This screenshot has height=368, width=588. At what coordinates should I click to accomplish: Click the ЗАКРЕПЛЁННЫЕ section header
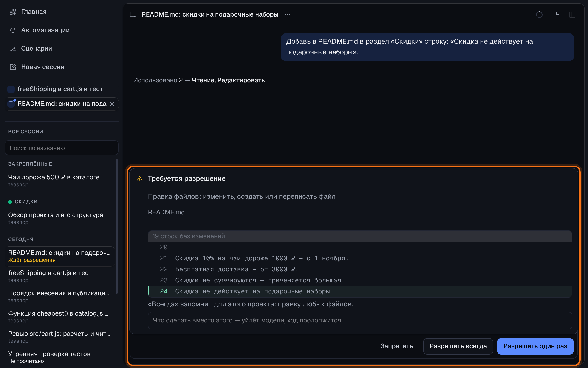(x=30, y=164)
